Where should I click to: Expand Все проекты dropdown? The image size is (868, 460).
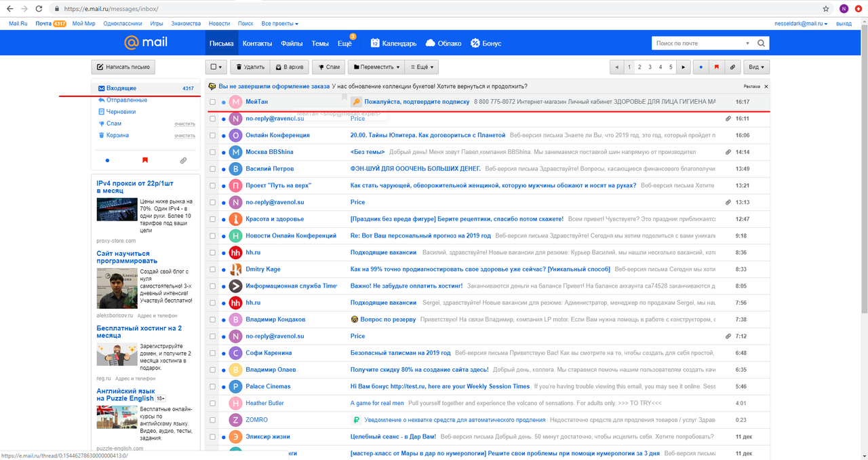point(280,24)
